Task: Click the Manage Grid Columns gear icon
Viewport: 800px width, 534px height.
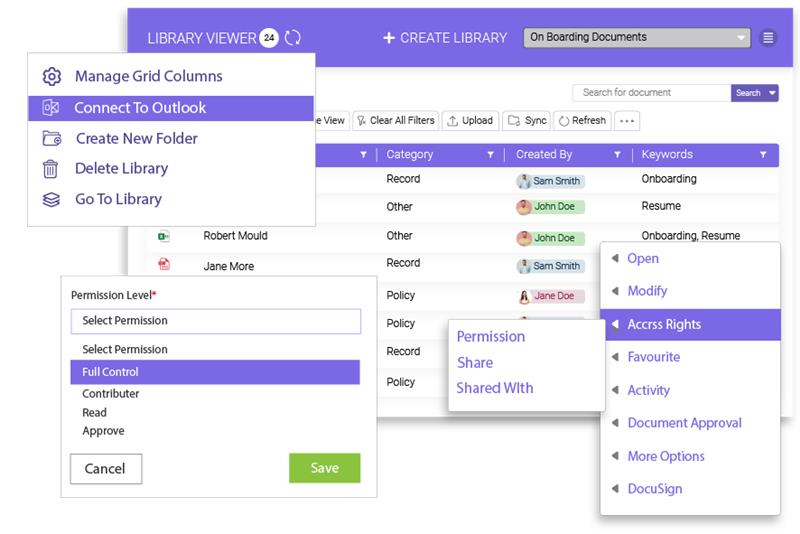Action: [51, 76]
